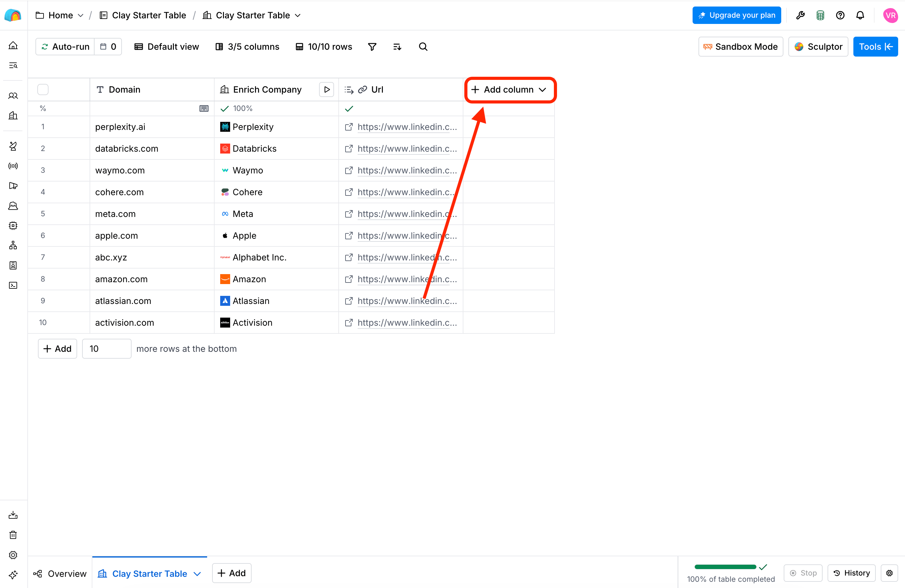The height and width of the screenshot is (588, 905).
Task: Select the Alphabet Inc. enrichment cell
Action: point(276,257)
